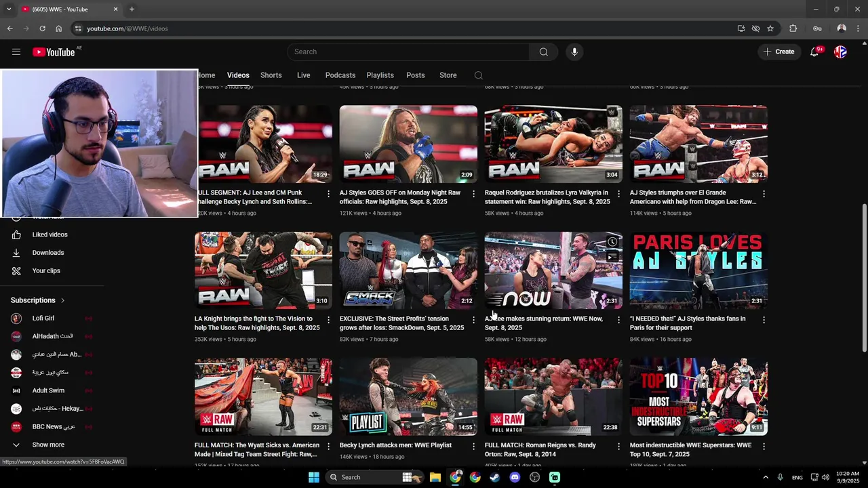Open a new browser tab
The height and width of the screenshot is (488, 868).
click(x=132, y=9)
